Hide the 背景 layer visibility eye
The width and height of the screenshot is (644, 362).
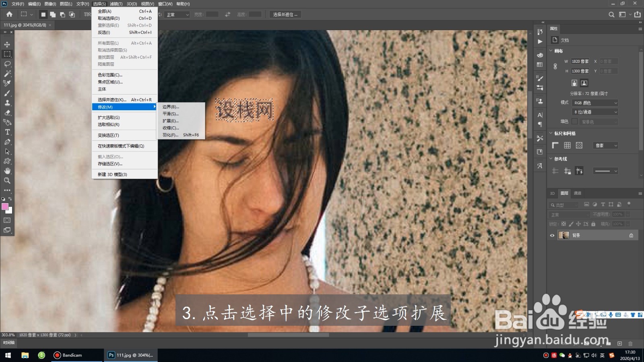552,235
